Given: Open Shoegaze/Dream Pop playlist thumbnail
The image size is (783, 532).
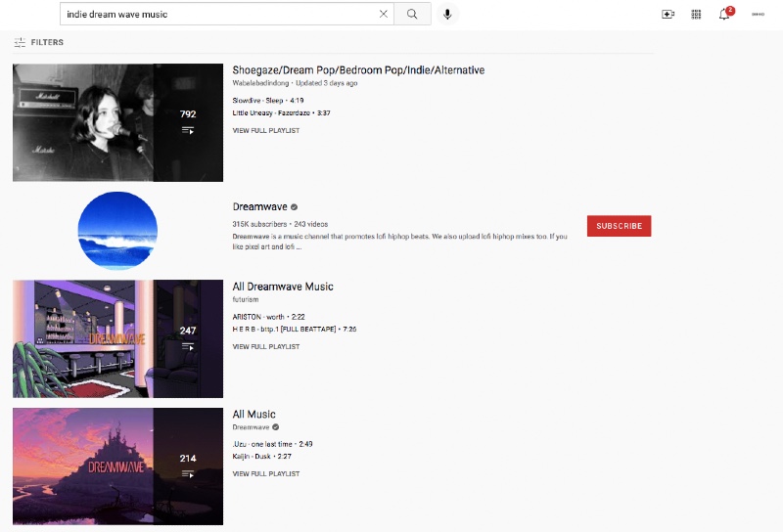Looking at the screenshot, I should (x=117, y=122).
